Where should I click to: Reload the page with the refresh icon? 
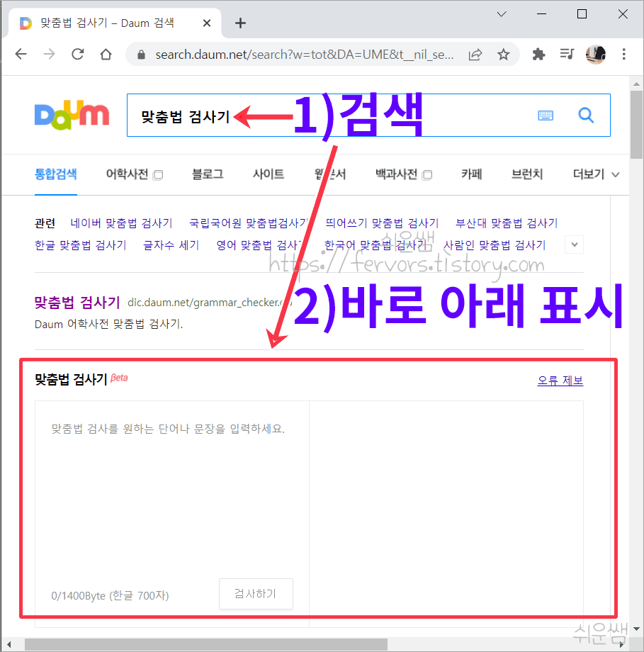pos(78,54)
